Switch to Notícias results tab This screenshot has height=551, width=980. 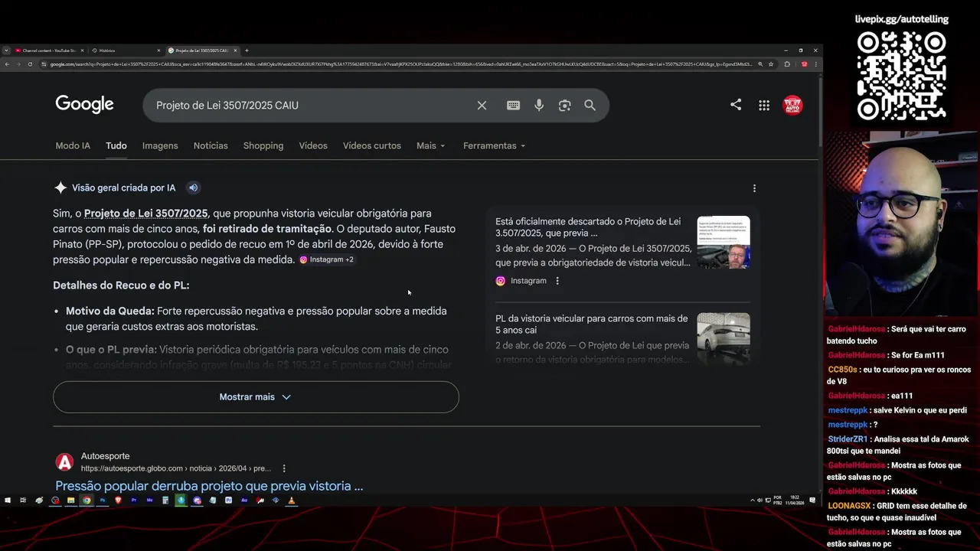coord(211,145)
